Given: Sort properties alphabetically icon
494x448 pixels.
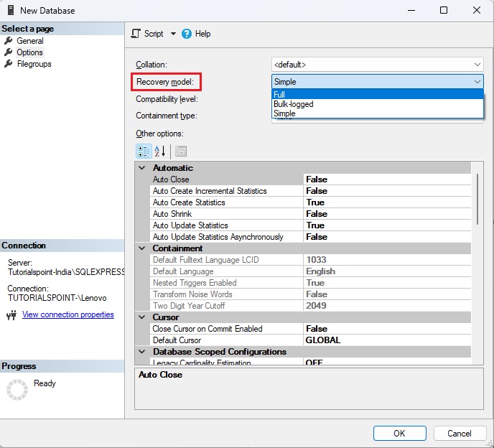Looking at the screenshot, I should [160, 151].
